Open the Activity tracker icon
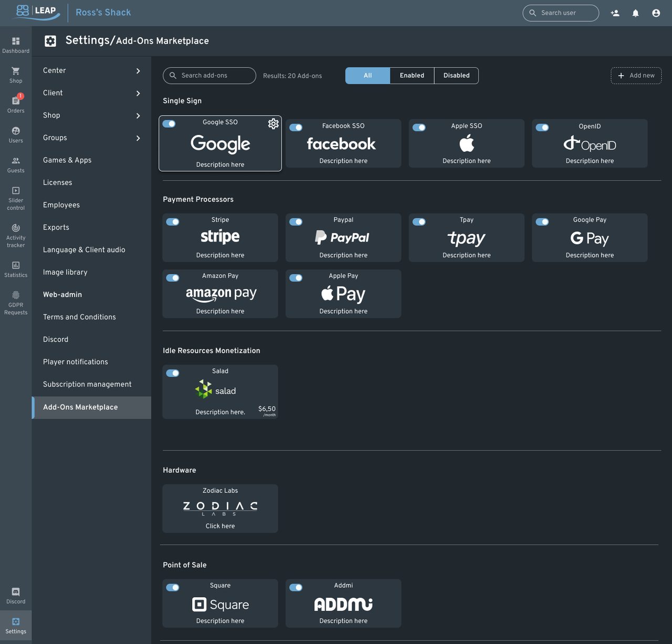This screenshot has height=644, width=672. pos(16,228)
